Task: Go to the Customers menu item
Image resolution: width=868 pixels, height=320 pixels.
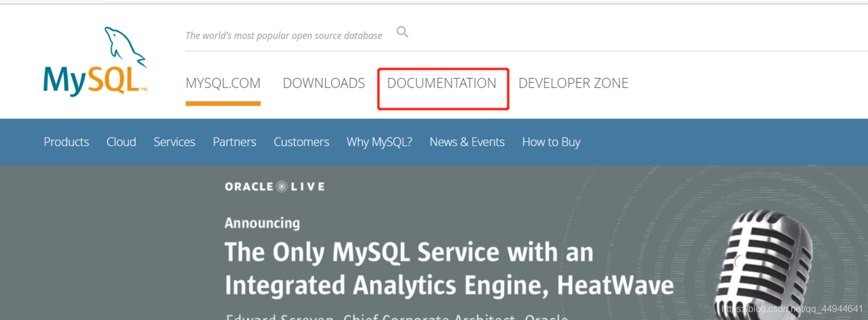Action: coord(301,142)
